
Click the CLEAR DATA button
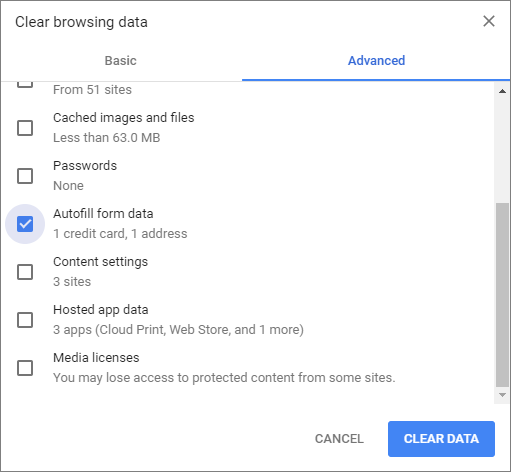point(441,439)
